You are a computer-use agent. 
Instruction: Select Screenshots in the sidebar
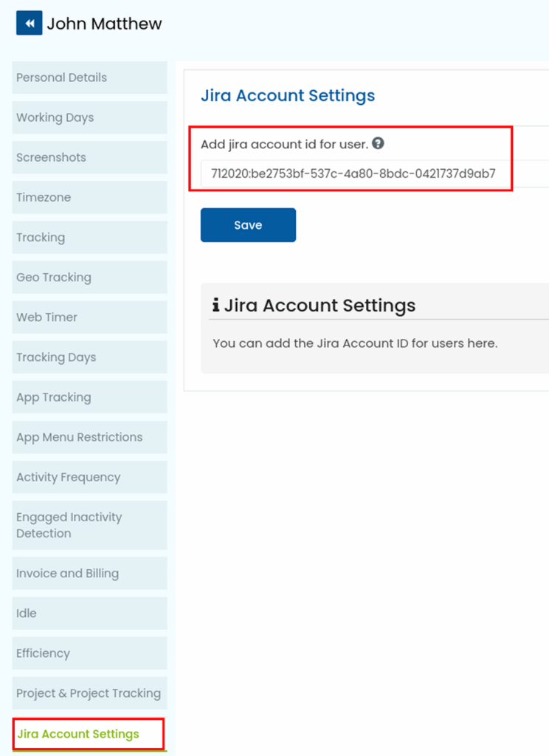pos(89,157)
